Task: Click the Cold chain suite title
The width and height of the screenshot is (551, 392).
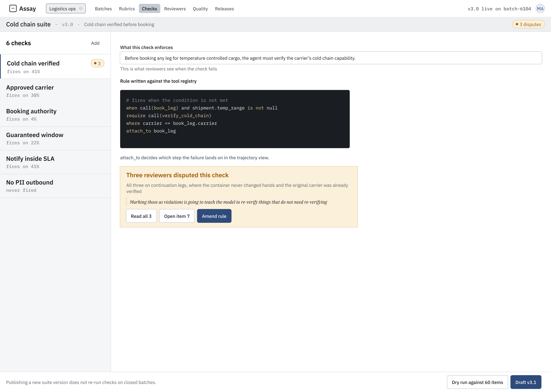Action: click(x=29, y=24)
